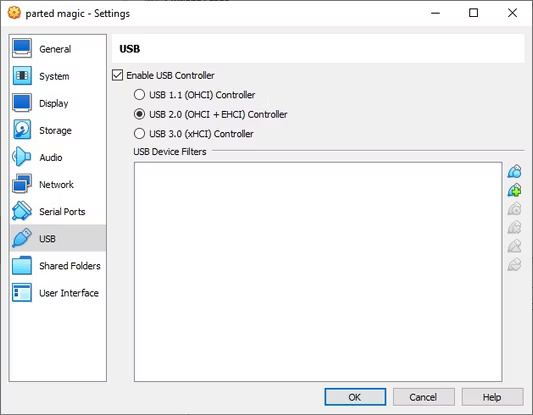Viewport: 533px width, 415px height.
Task: Confirm settings with the OK button
Action: pyautogui.click(x=355, y=397)
